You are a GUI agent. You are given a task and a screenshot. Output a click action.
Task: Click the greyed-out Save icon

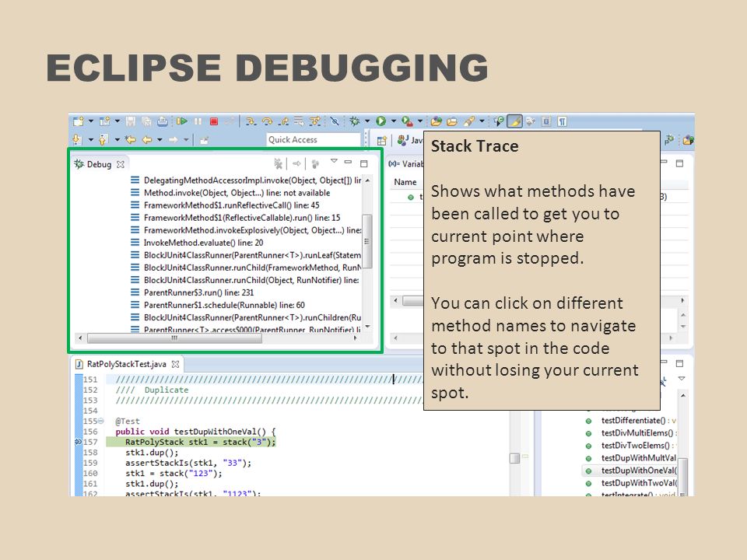click(x=131, y=121)
